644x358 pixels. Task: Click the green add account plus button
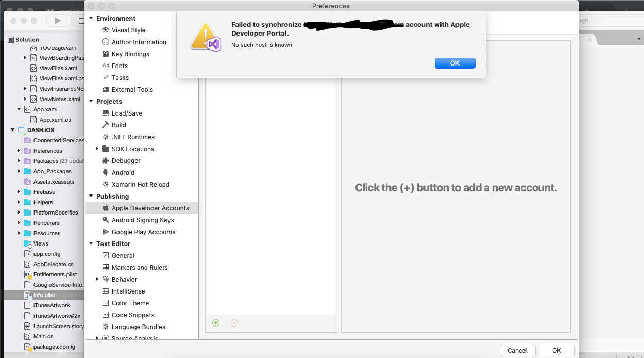(216, 323)
